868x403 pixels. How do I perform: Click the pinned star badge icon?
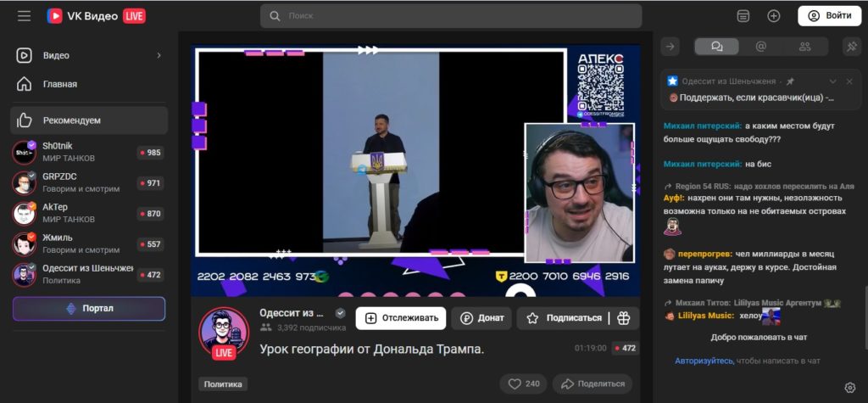[672, 81]
